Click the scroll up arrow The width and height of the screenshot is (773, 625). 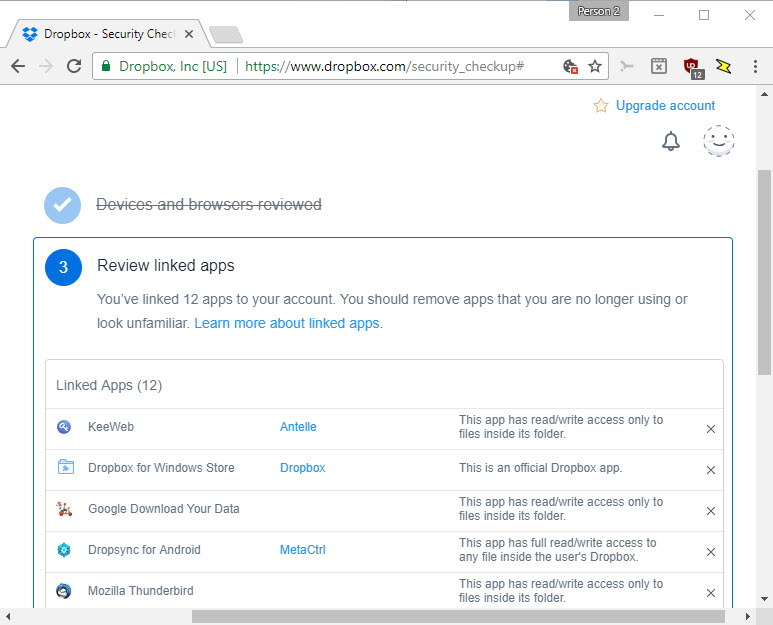pyautogui.click(x=764, y=94)
